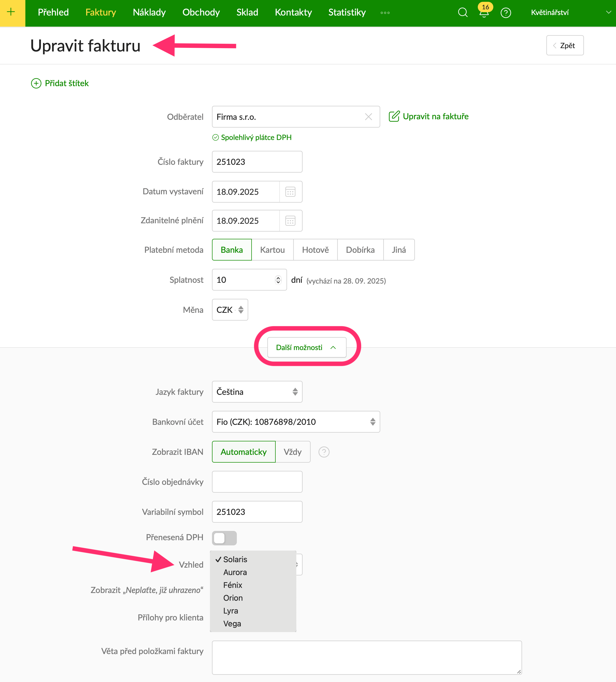
Task: Collapse the Další možnosti section
Action: coord(306,347)
